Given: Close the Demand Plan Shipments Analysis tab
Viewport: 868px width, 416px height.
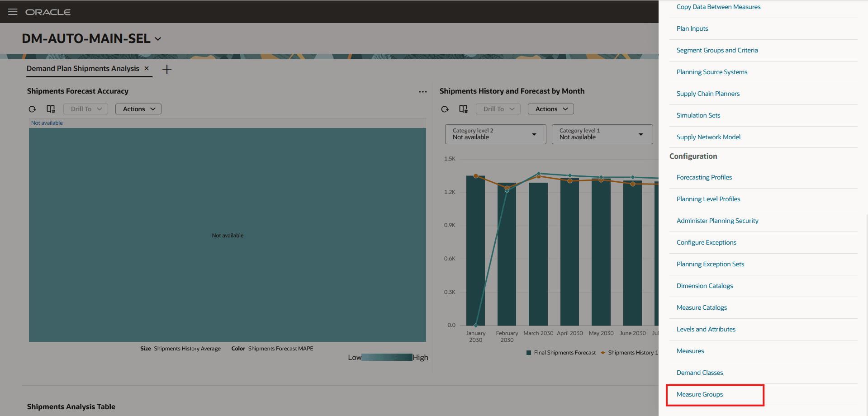Looking at the screenshot, I should point(147,68).
